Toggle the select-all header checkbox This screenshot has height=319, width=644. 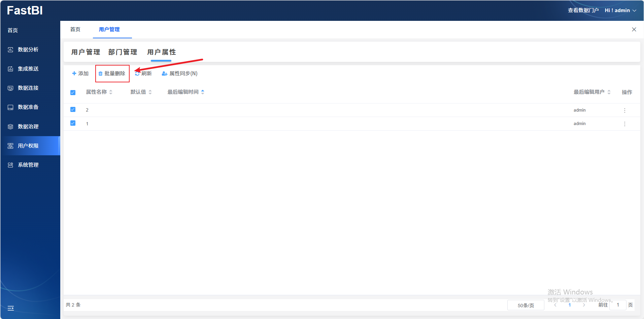73,92
